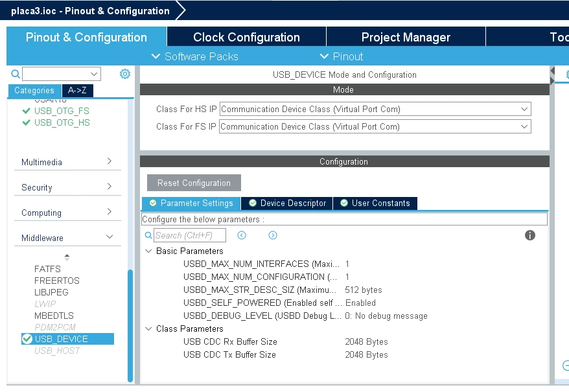This screenshot has width=569, height=392.
Task: Go to next search result arrow
Action: tap(273, 235)
